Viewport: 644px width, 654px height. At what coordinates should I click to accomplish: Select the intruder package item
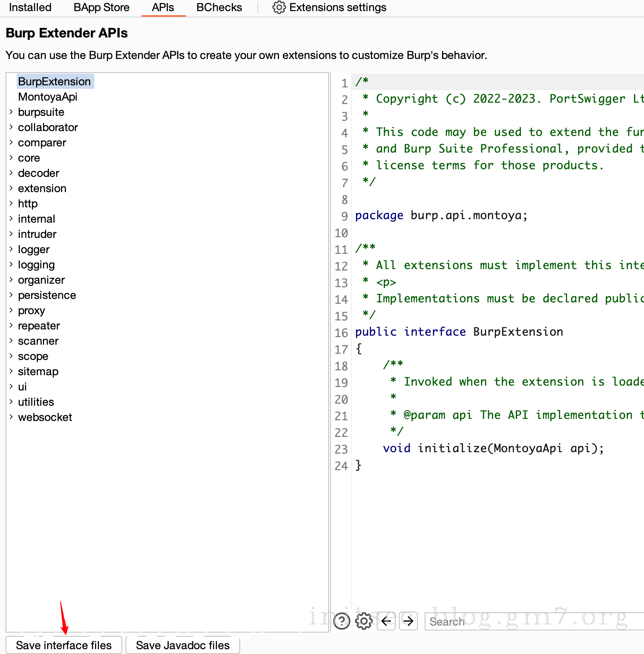pyautogui.click(x=37, y=234)
